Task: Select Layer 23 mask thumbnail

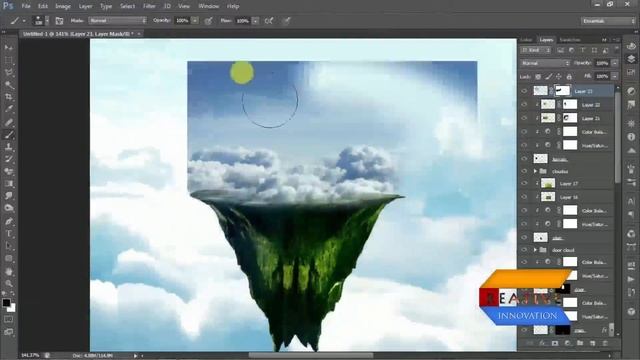Action: (x=563, y=91)
